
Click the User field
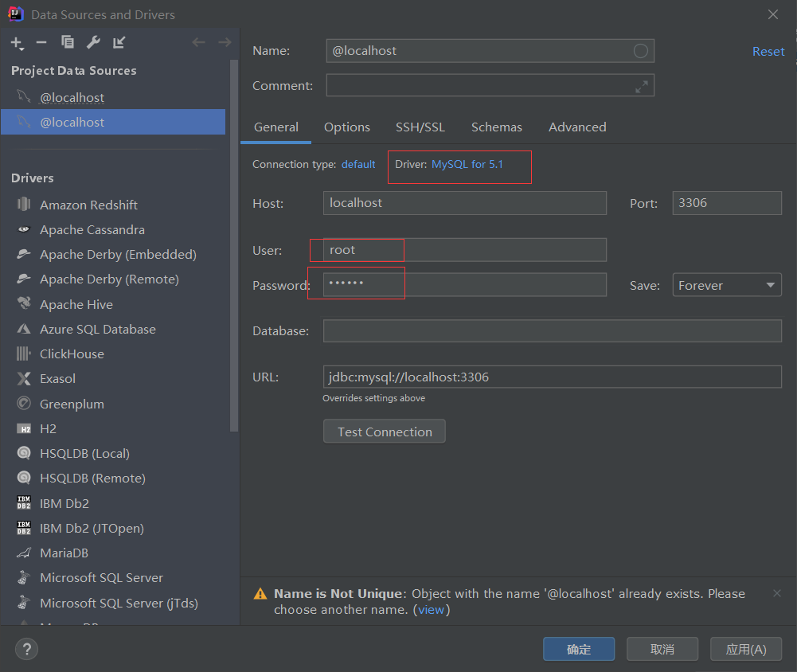[464, 249]
